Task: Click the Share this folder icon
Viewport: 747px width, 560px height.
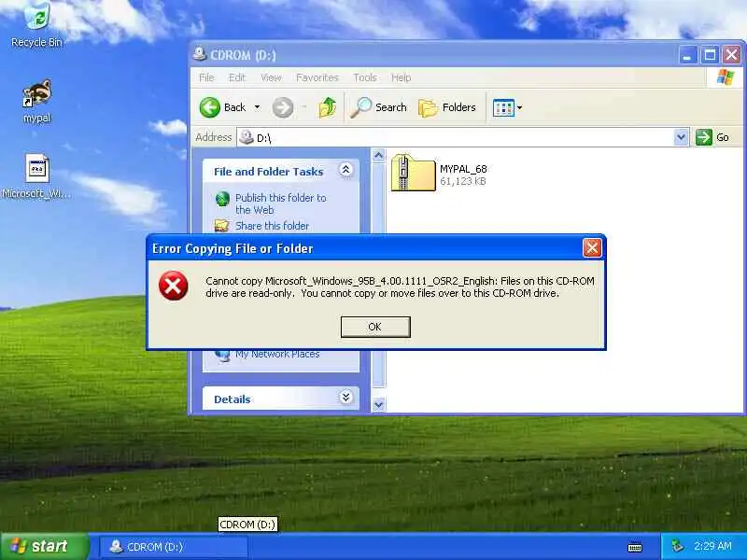Action: (x=221, y=225)
